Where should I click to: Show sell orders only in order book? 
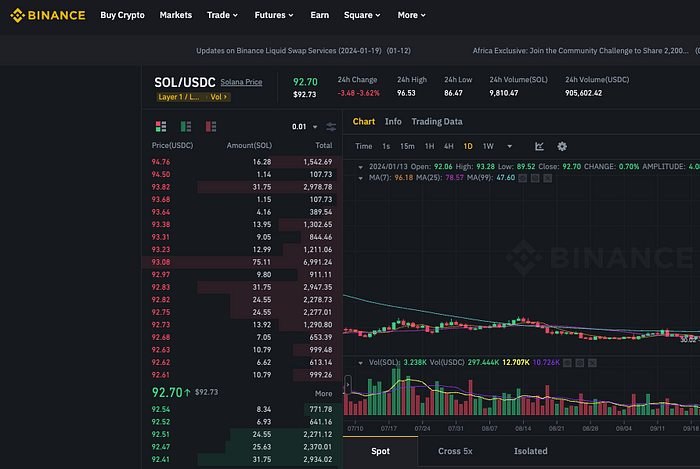click(x=211, y=126)
